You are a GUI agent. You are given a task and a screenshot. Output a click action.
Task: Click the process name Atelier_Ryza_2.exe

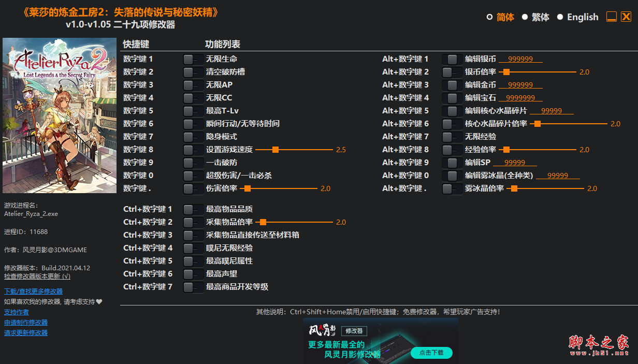coord(31,213)
